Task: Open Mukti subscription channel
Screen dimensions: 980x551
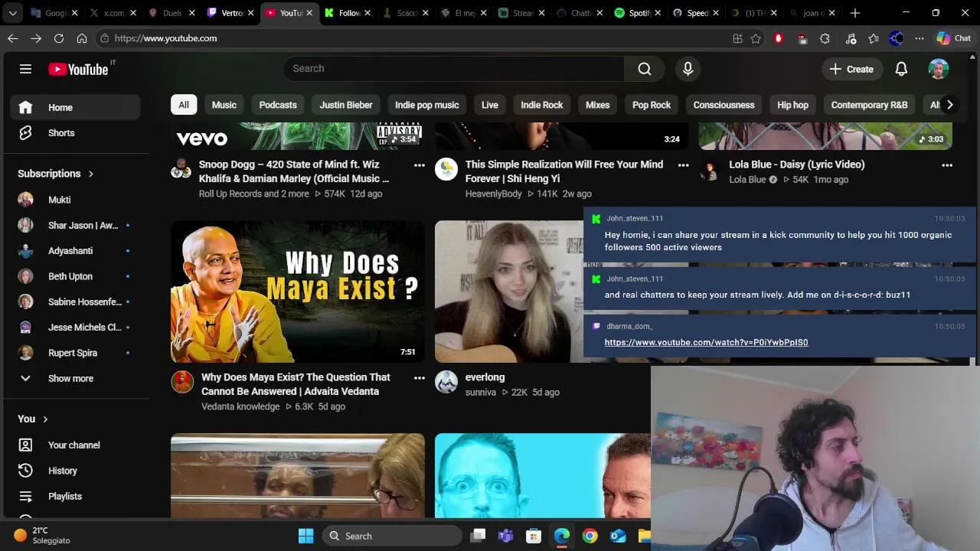Action: [x=75, y=200]
